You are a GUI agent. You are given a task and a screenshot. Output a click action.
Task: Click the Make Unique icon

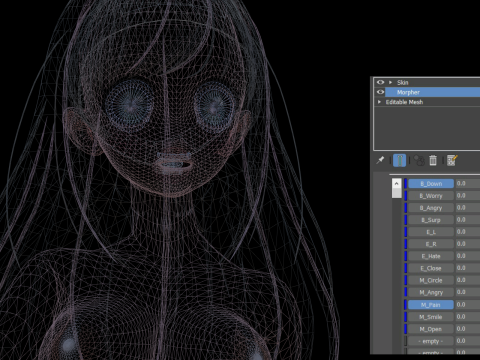coord(419,160)
